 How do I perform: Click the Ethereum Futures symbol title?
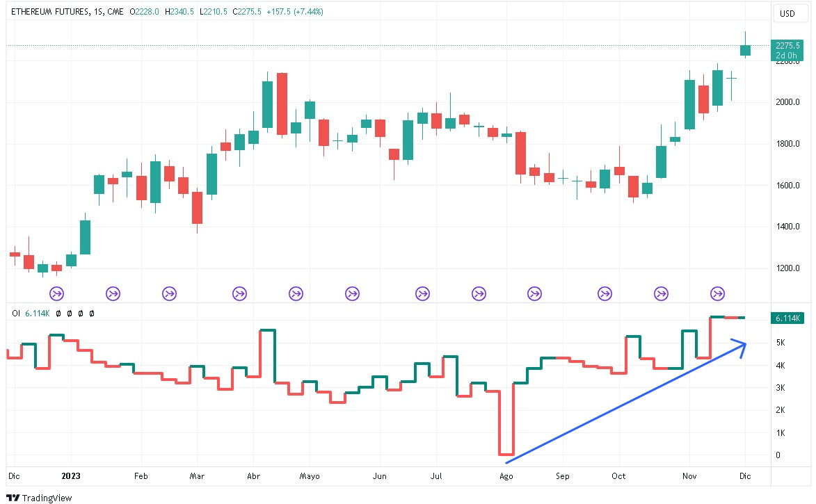coord(47,12)
